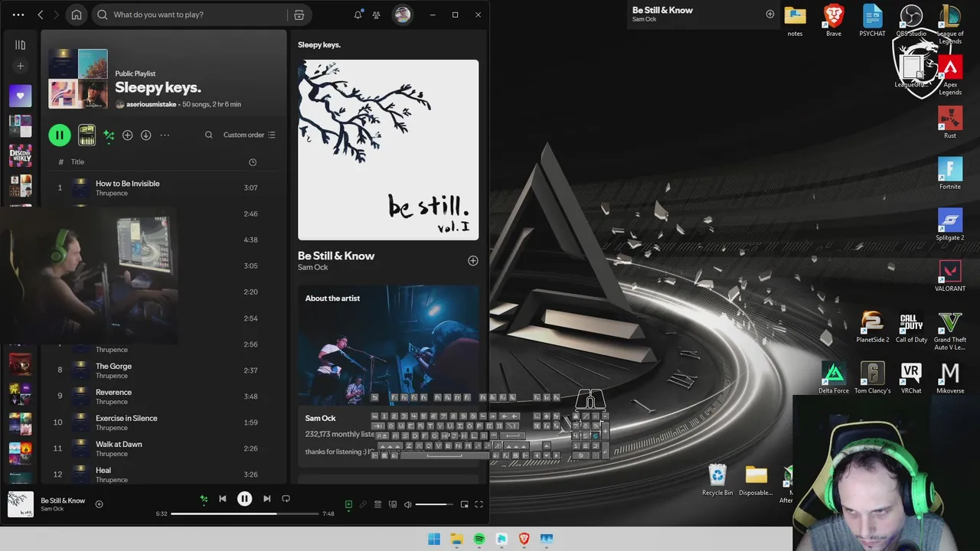This screenshot has width=980, height=551.
Task: Pause the Sleepy keys. playlist with green button
Action: 59,135
